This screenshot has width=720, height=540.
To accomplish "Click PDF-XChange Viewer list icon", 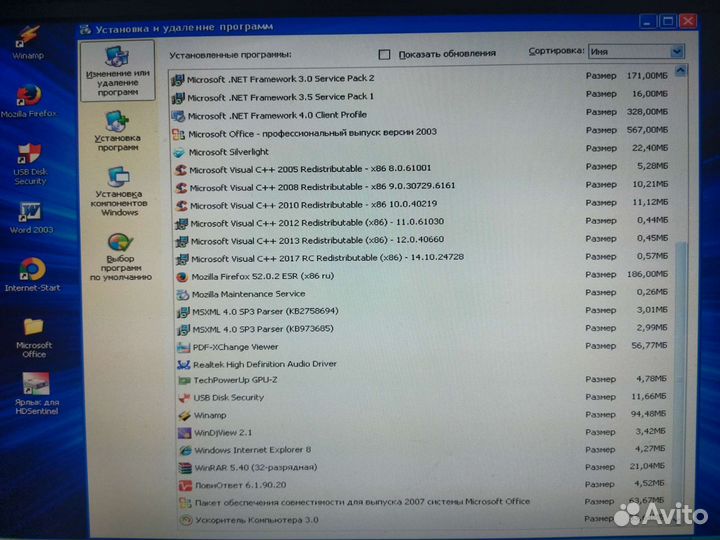I will 183,347.
